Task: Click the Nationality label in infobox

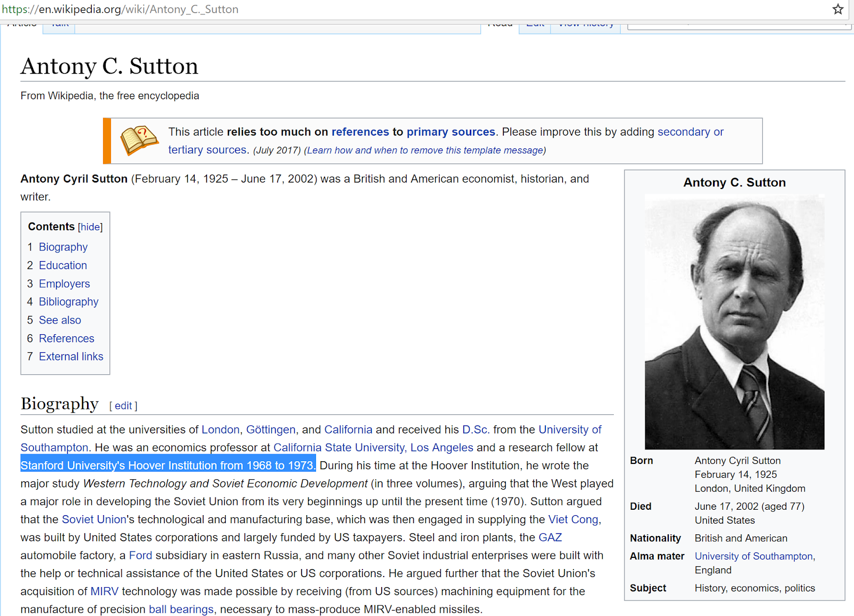Action: tap(655, 539)
